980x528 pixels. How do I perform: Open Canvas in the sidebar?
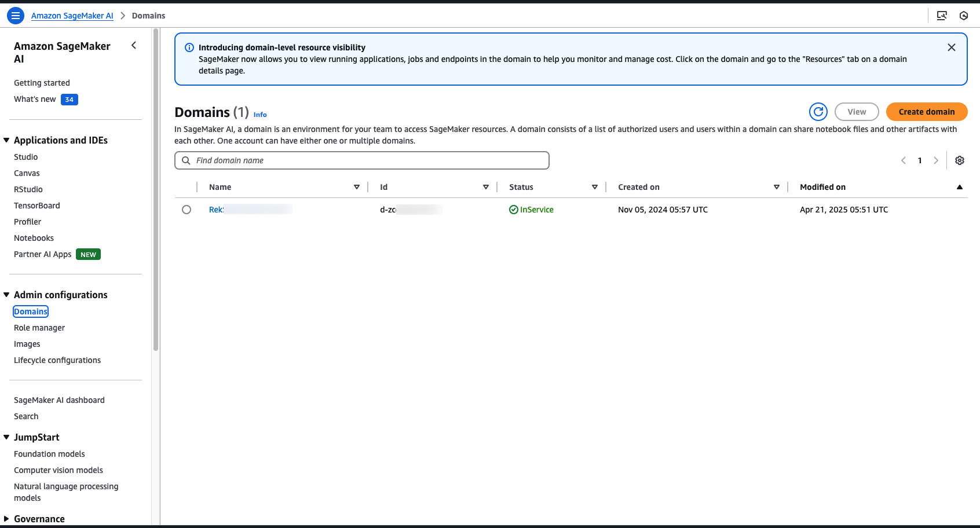[27, 173]
